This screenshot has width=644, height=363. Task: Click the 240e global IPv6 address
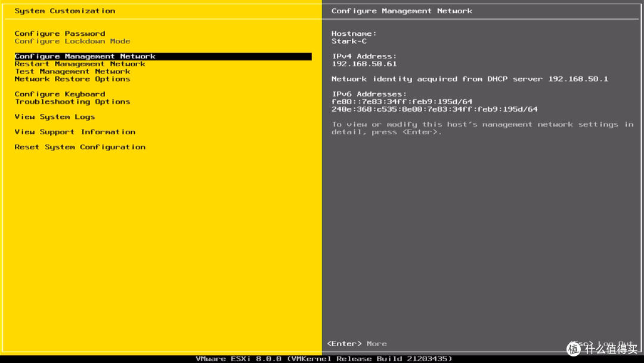coord(435,109)
